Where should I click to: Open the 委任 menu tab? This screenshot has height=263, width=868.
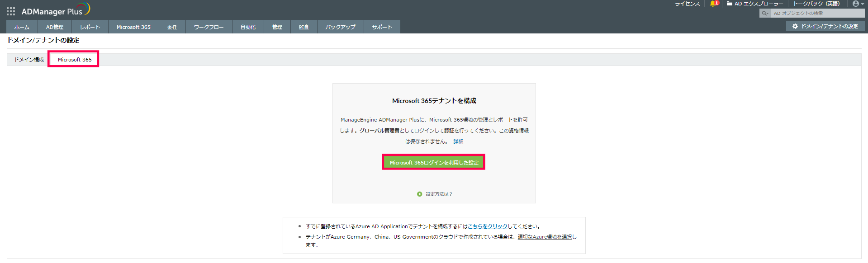(172, 27)
